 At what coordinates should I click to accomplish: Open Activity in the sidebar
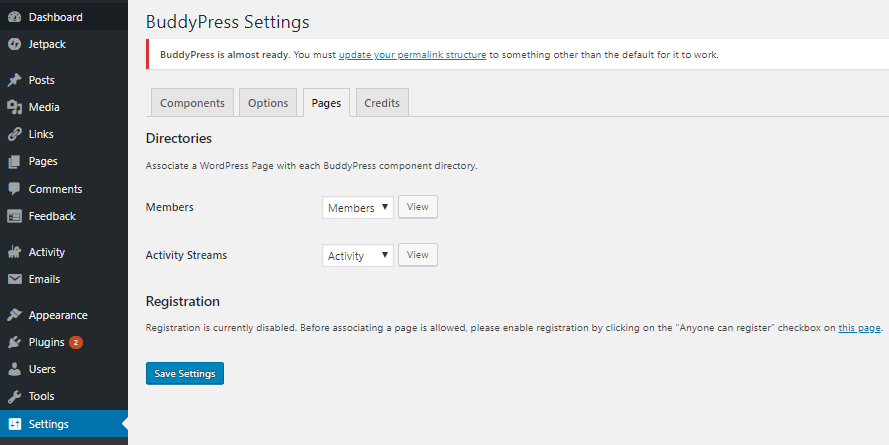[x=47, y=252]
